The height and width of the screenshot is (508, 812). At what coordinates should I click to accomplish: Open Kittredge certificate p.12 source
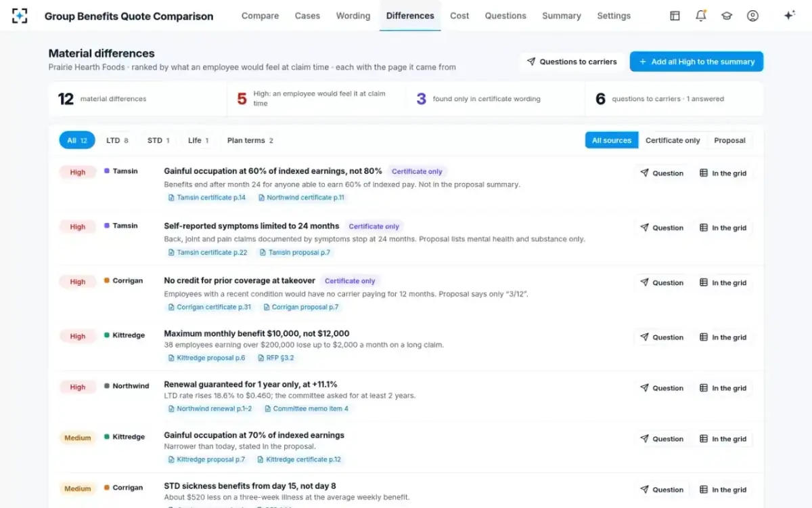[x=299, y=459]
